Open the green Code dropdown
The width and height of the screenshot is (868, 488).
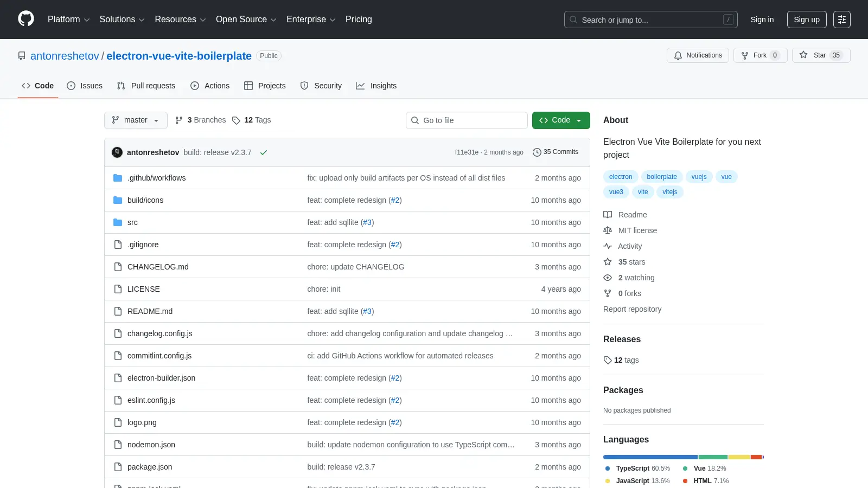561,120
